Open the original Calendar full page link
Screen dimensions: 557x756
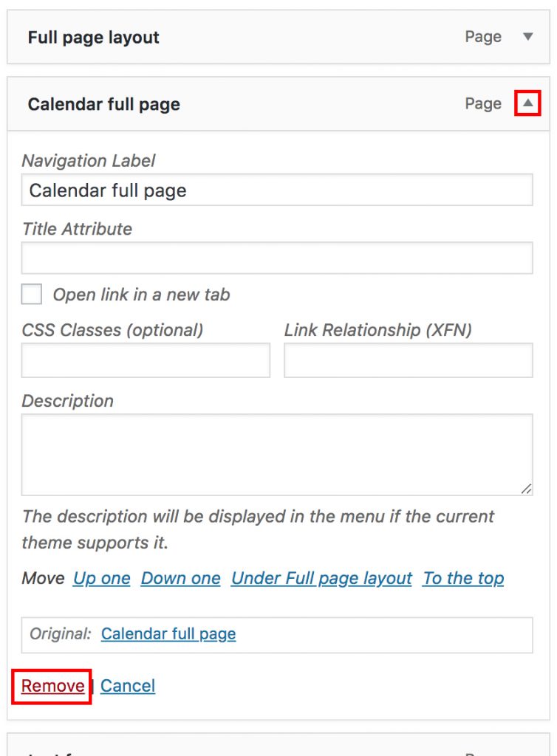pyautogui.click(x=168, y=634)
